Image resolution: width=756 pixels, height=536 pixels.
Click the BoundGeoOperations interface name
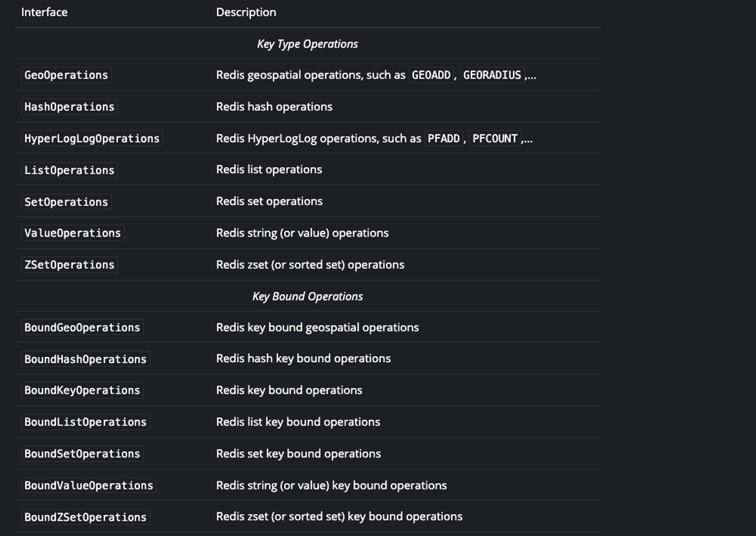click(x=82, y=328)
